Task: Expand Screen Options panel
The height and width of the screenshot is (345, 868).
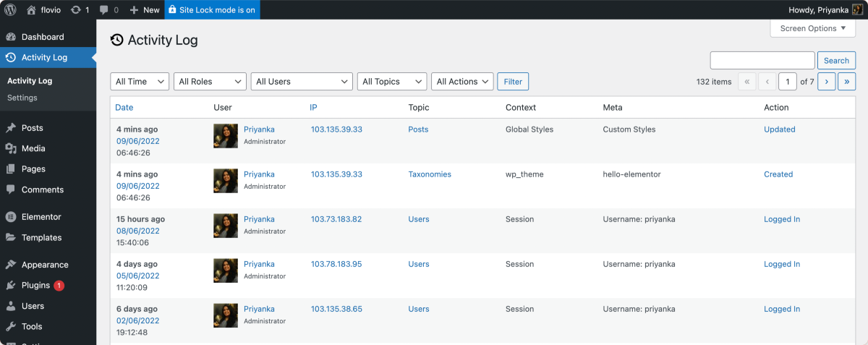Action: click(x=813, y=29)
